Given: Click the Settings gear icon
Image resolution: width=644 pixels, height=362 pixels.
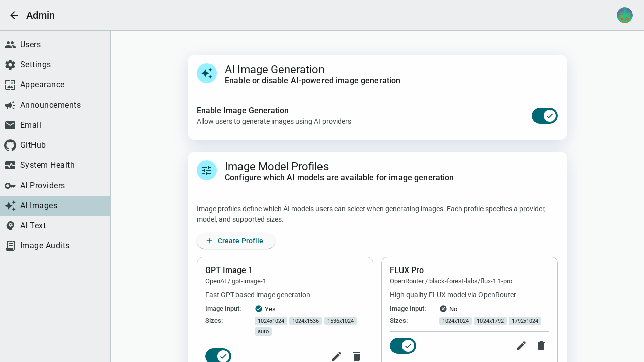Looking at the screenshot, I should pos(10,65).
